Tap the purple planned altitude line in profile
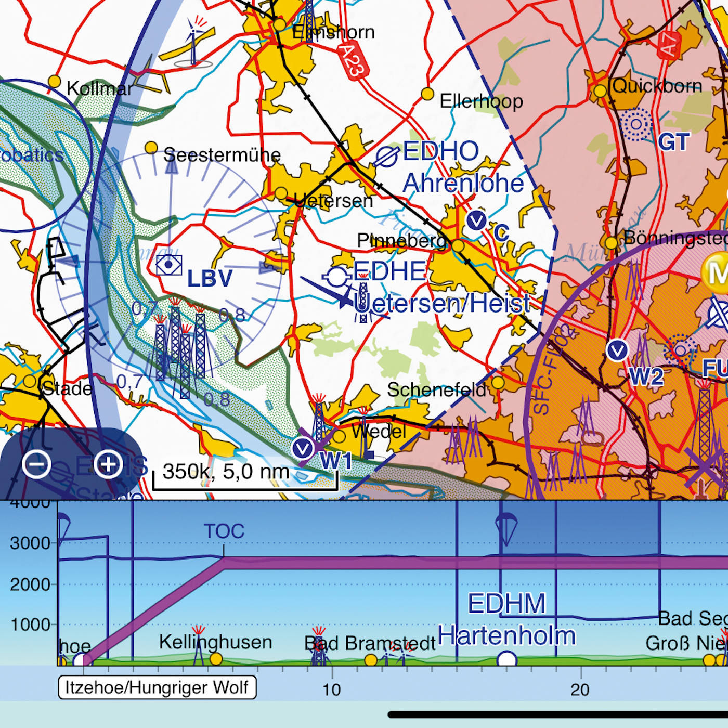This screenshot has height=728, width=728. [416, 563]
